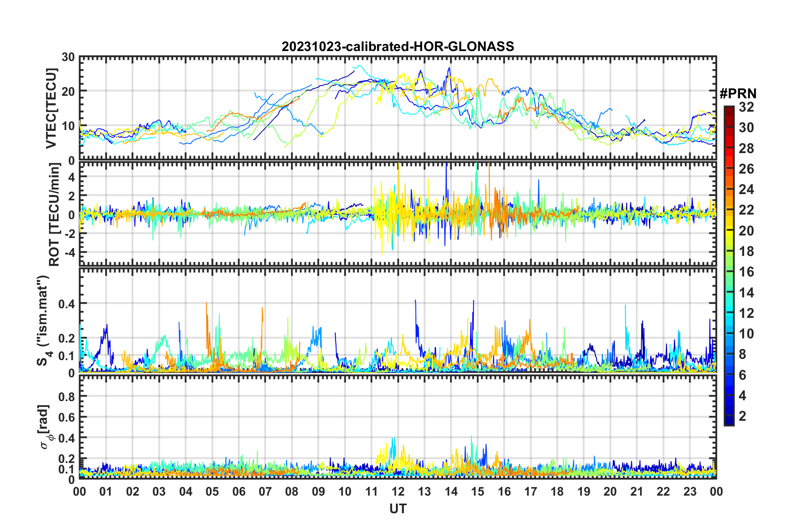Click UT hour tick label "21"
The image size is (796, 532).
coord(637,491)
